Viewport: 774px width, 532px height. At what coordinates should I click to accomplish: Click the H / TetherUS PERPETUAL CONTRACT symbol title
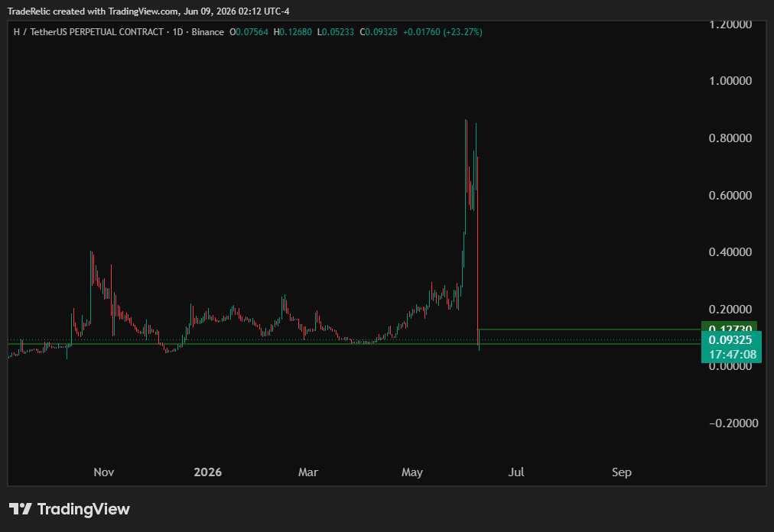pos(89,32)
